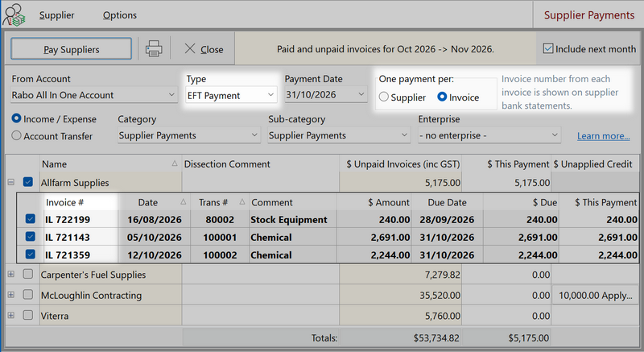Click the IL 721143 invoice number

point(68,238)
